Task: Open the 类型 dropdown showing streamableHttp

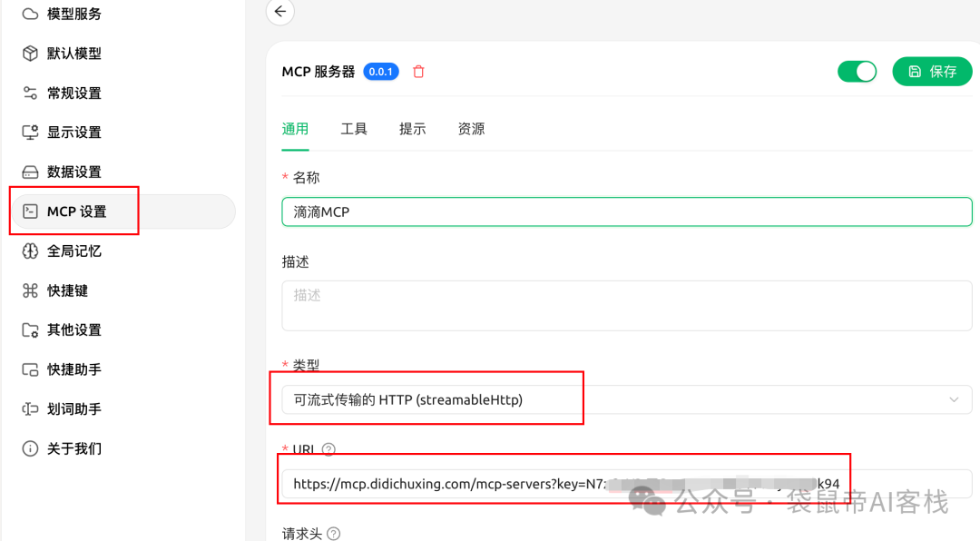Action: click(x=627, y=399)
